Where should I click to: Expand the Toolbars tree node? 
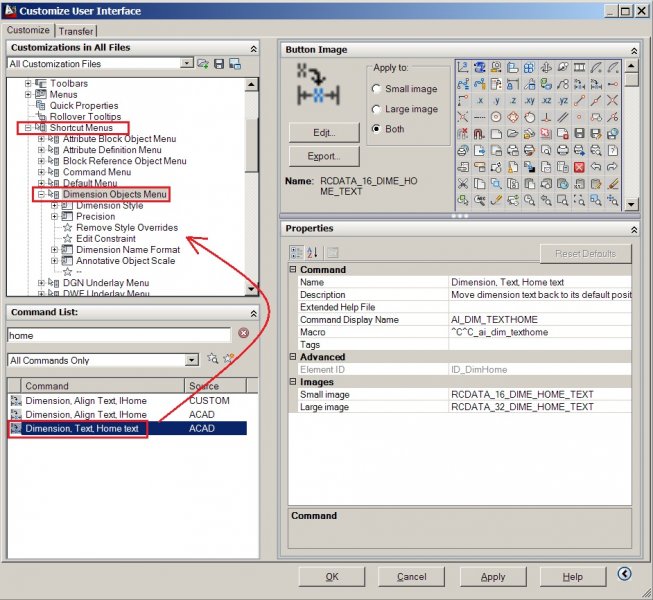(x=28, y=83)
